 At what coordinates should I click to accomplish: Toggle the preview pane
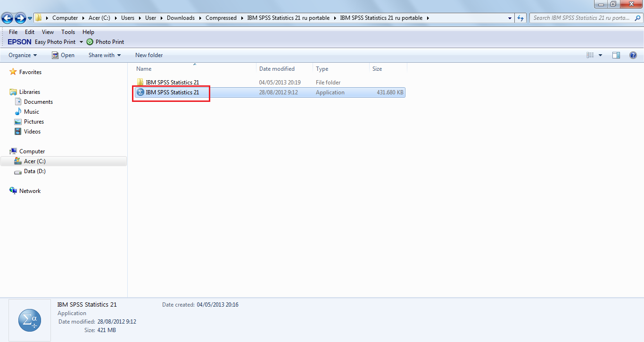tap(616, 55)
